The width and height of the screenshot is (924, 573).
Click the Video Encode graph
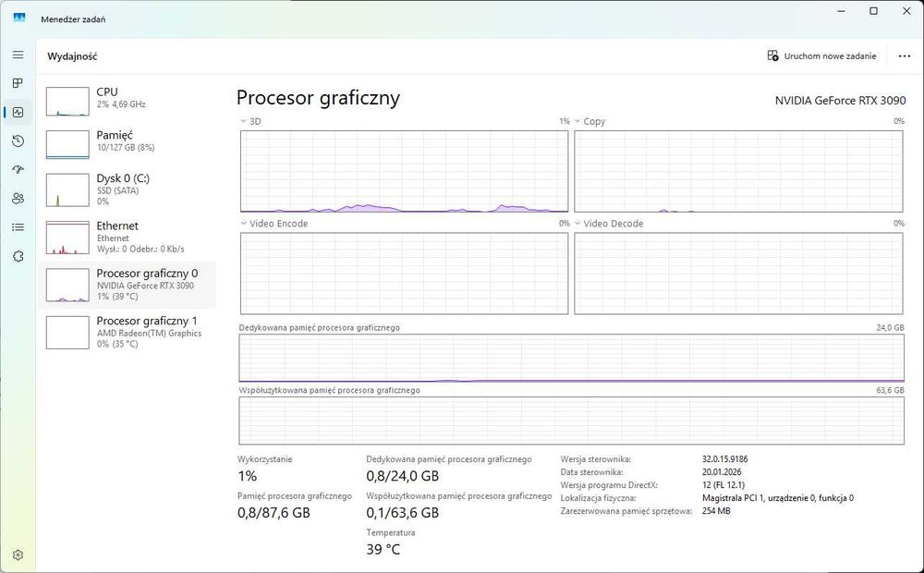[x=405, y=274]
